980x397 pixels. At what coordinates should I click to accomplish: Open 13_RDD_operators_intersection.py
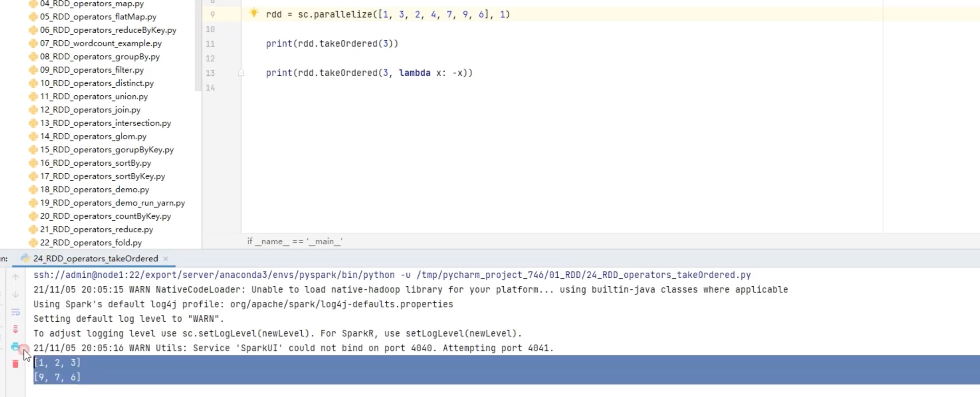point(105,123)
